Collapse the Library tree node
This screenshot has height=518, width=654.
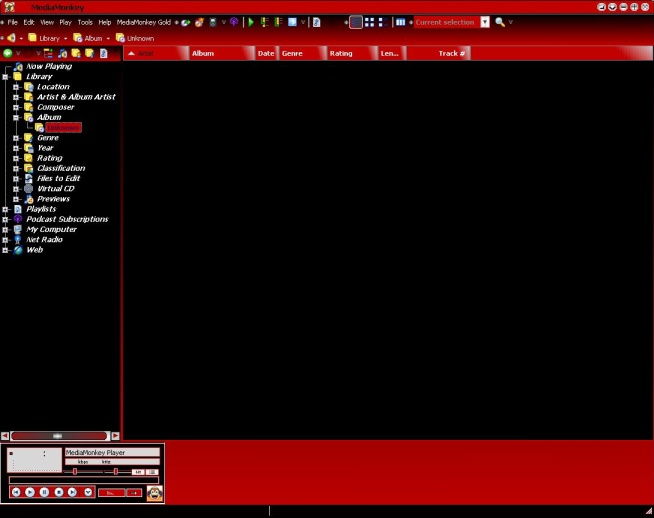point(5,77)
